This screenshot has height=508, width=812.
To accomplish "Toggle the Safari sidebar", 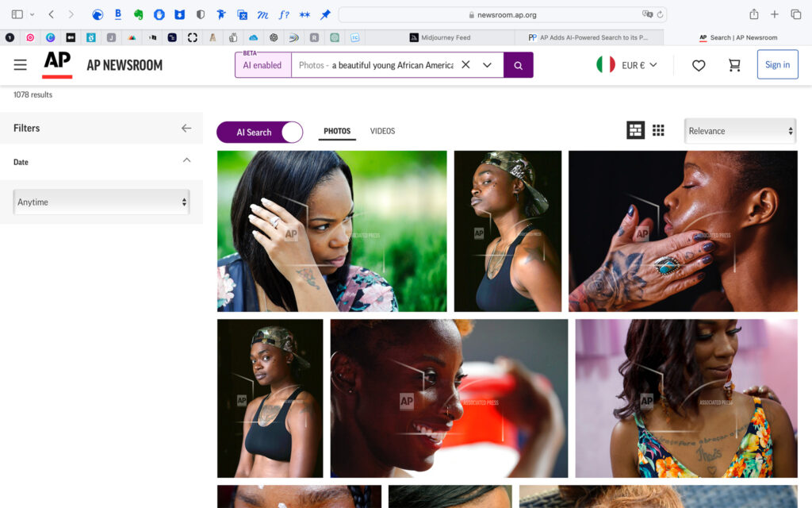I will pos(17,14).
